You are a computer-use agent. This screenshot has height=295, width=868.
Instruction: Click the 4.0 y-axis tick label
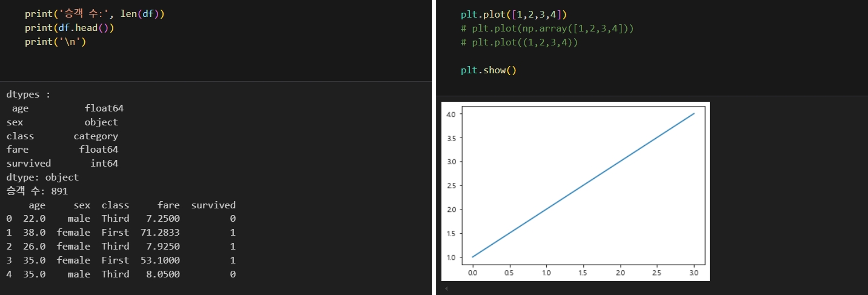point(451,114)
